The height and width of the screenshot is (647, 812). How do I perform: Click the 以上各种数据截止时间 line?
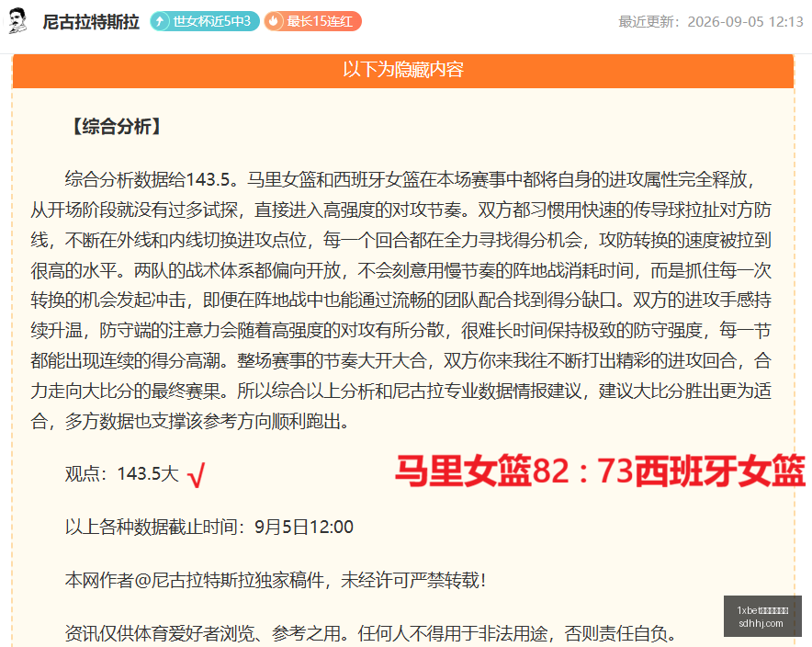point(209,527)
